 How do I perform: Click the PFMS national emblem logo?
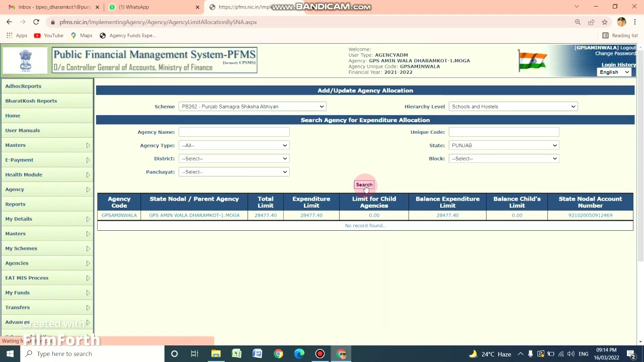(25, 60)
